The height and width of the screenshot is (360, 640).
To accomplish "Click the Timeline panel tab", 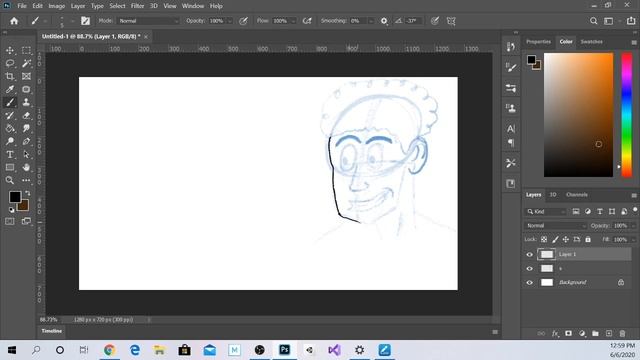I will [51, 331].
